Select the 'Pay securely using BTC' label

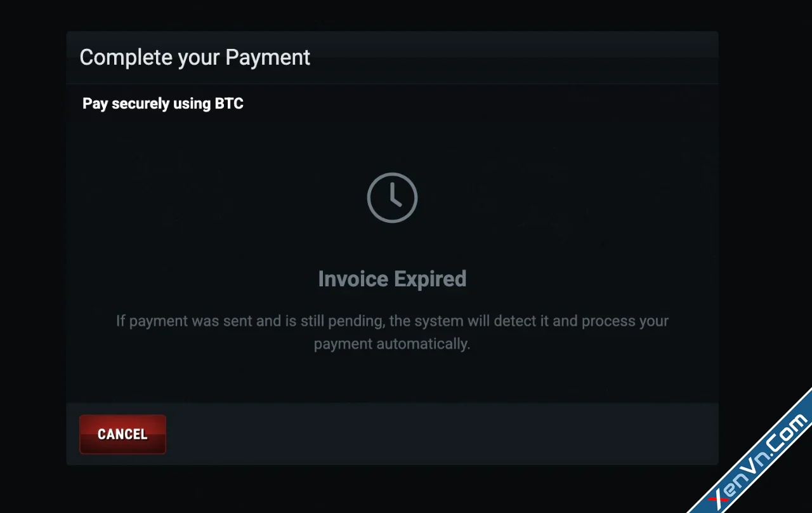[162, 103]
